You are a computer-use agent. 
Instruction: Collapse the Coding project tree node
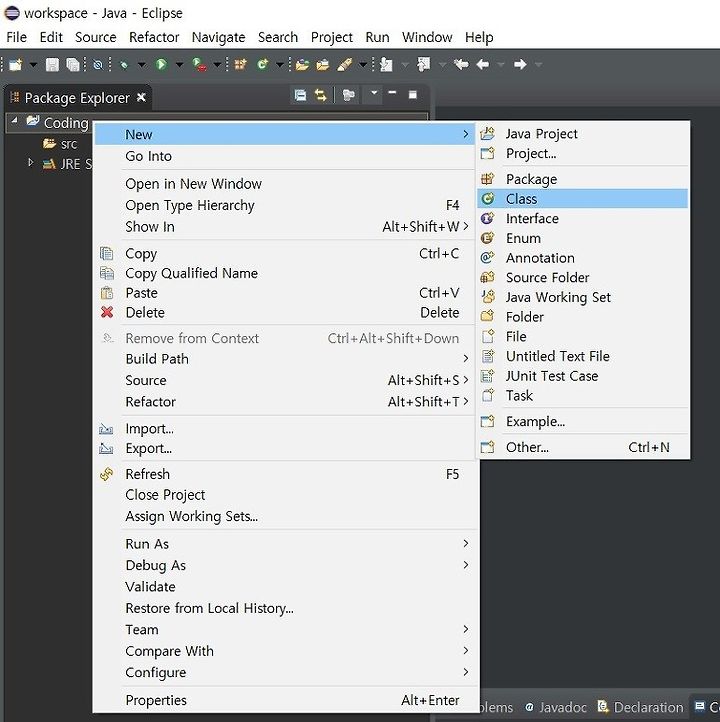tap(15, 121)
